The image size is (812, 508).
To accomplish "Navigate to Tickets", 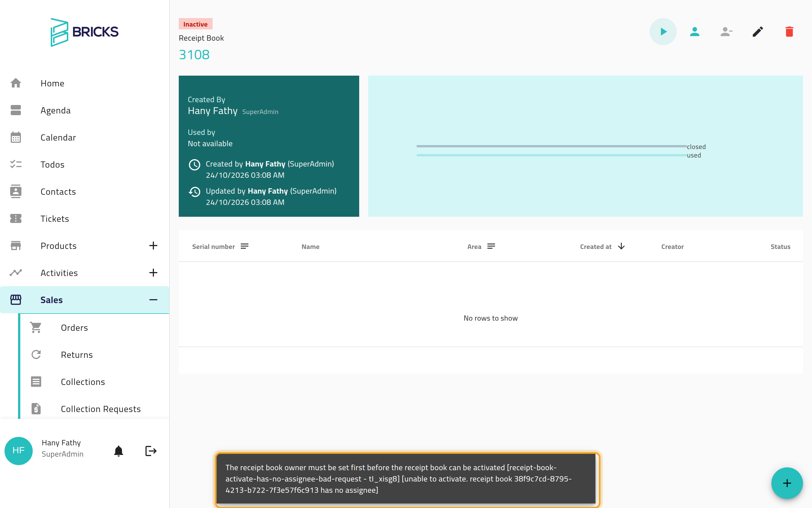I will [x=85, y=218].
